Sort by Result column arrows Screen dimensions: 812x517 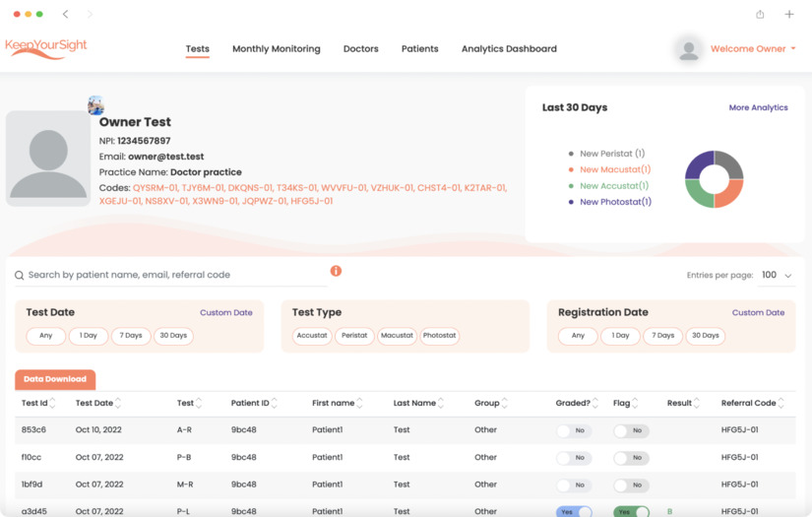point(697,403)
